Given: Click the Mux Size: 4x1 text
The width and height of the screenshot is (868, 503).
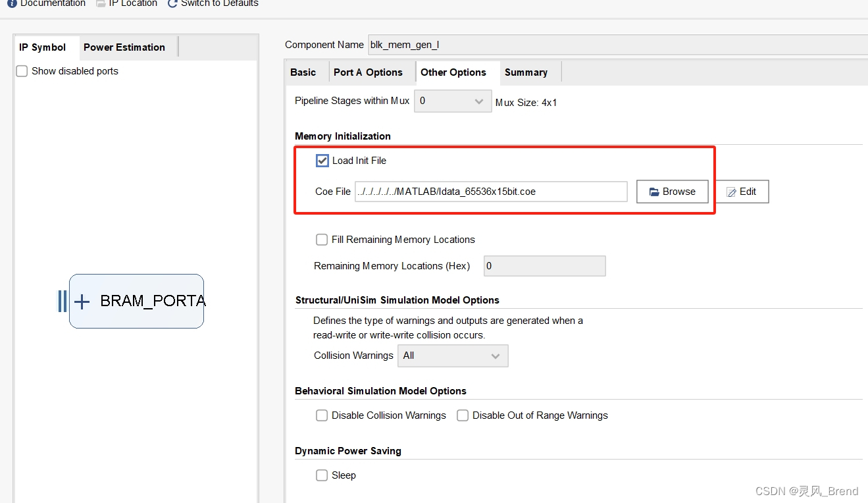Looking at the screenshot, I should pyautogui.click(x=526, y=103).
